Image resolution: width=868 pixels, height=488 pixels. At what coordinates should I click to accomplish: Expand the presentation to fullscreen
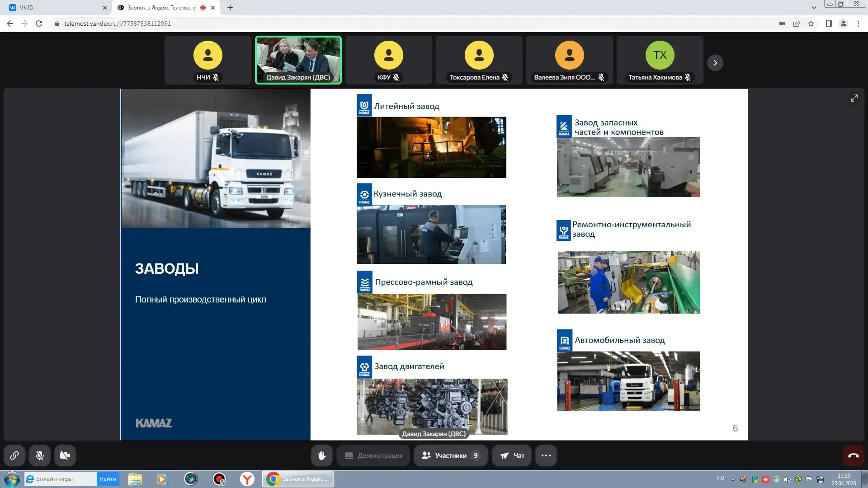point(854,98)
